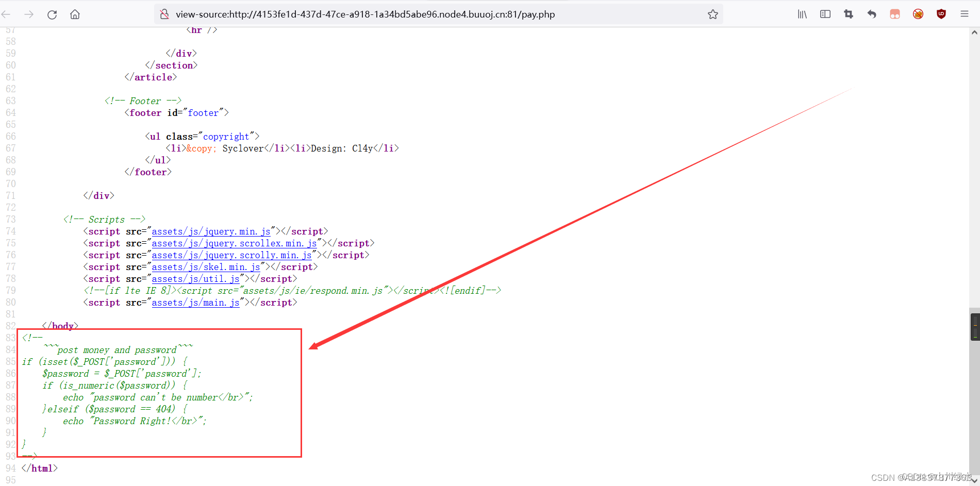Open the assets/js/jquery.scrollex.min.js link
980x486 pixels.
(234, 243)
